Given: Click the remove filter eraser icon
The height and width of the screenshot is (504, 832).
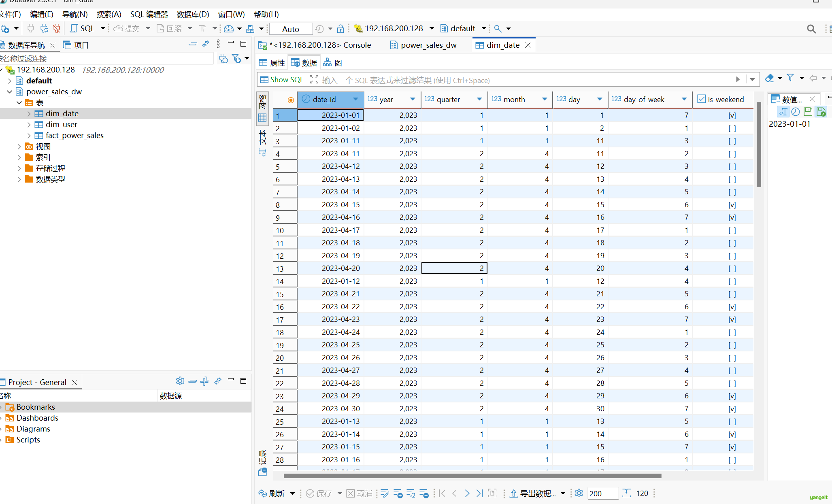Looking at the screenshot, I should coord(769,78).
